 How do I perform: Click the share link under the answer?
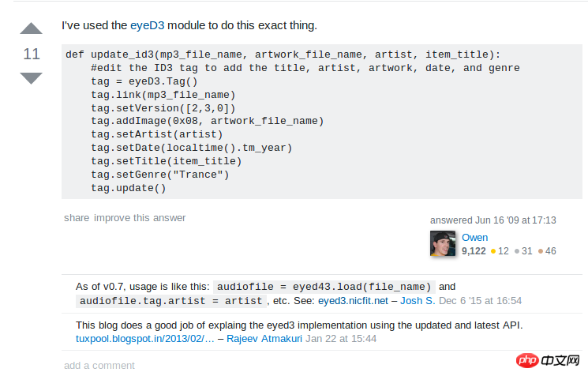[x=77, y=218]
